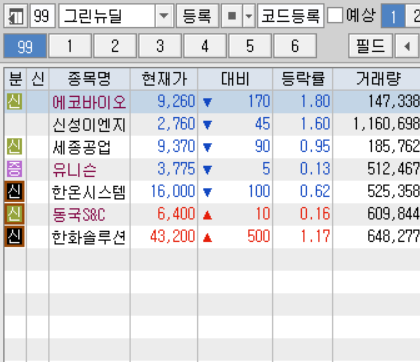Select group tab 99
Viewport: 420px width, 362px height.
coord(25,46)
